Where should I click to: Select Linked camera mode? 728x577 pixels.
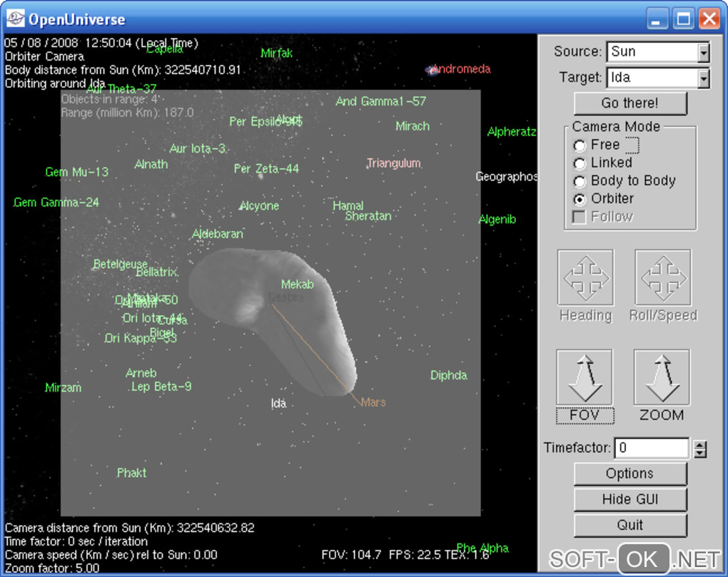(579, 163)
